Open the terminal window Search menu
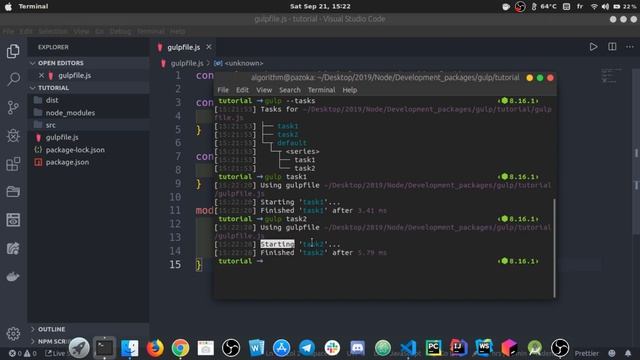This screenshot has height=360, width=640. coord(290,90)
